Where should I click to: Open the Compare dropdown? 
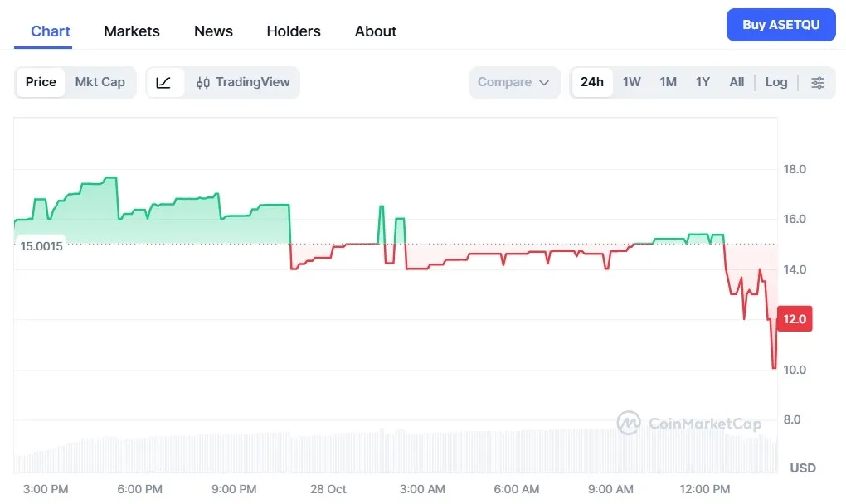tap(514, 82)
